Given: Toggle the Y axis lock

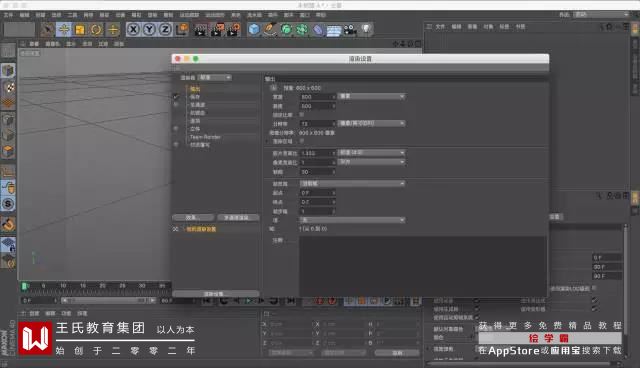Looking at the screenshot, I should pyautogui.click(x=149, y=29).
